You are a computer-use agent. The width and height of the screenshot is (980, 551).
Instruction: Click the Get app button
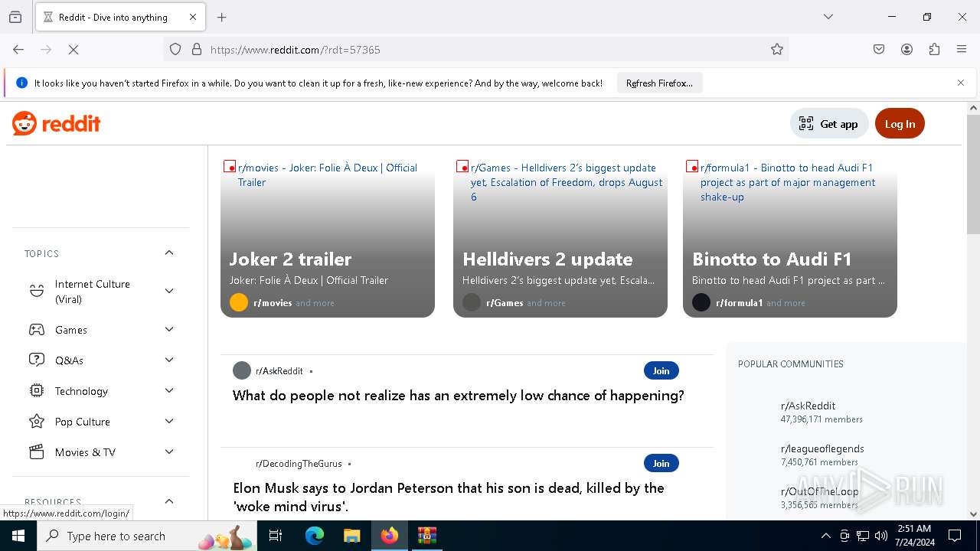point(829,124)
